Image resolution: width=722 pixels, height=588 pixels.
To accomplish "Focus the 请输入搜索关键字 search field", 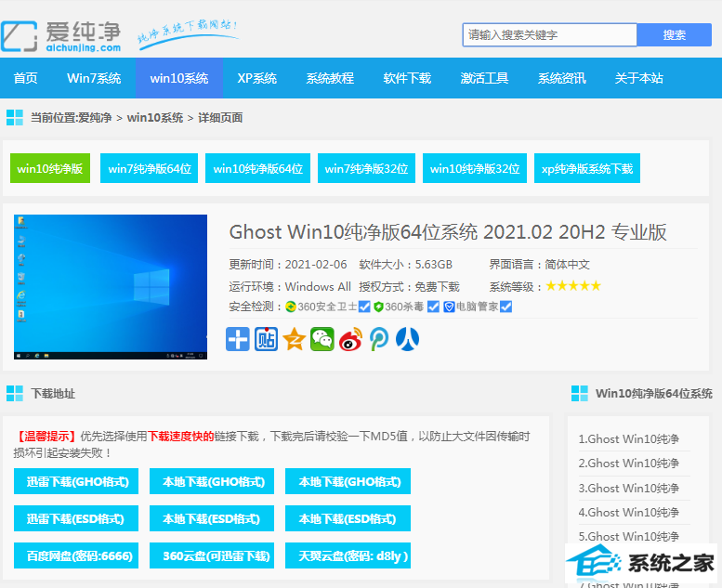I will (550, 35).
